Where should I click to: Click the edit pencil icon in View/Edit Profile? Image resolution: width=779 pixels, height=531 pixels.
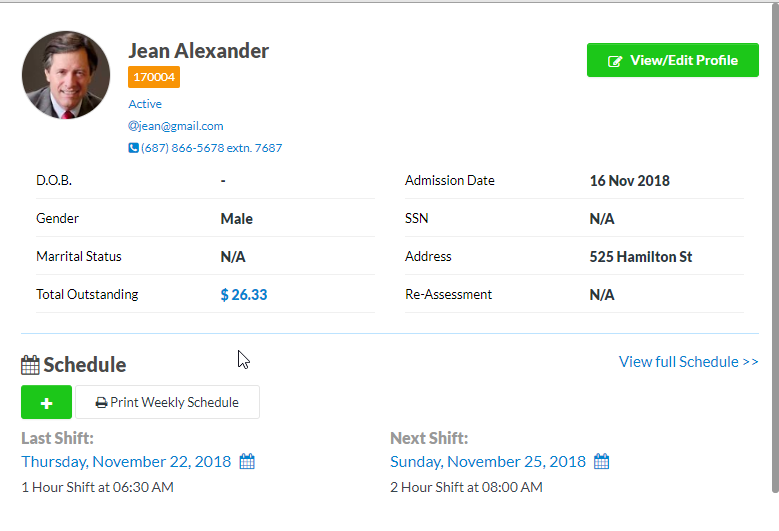point(614,61)
